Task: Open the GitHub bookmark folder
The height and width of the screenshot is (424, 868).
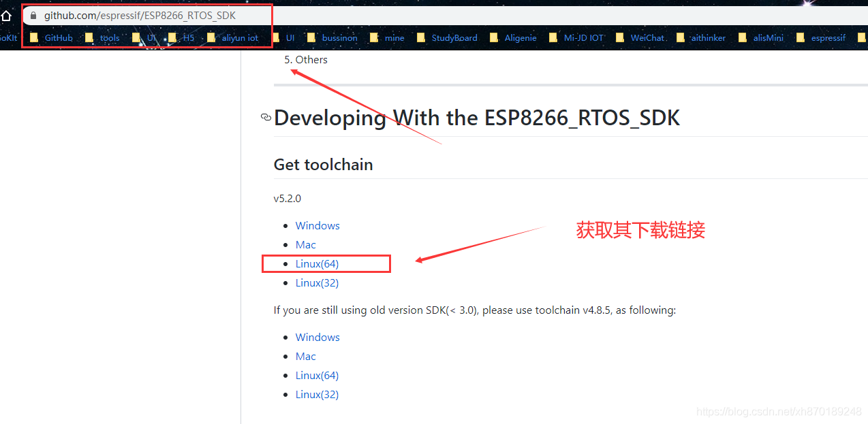Action: [x=51, y=38]
